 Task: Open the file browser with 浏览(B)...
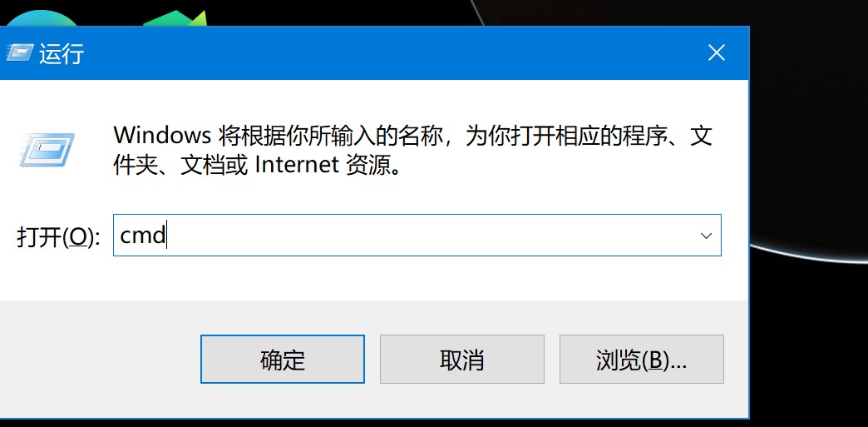[642, 360]
